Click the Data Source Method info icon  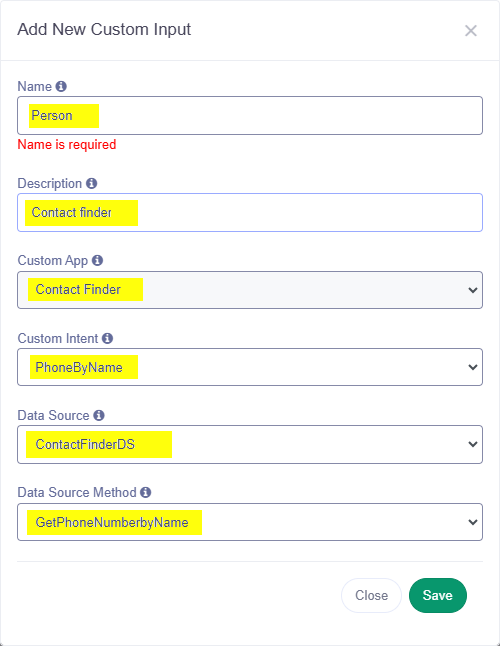(145, 492)
